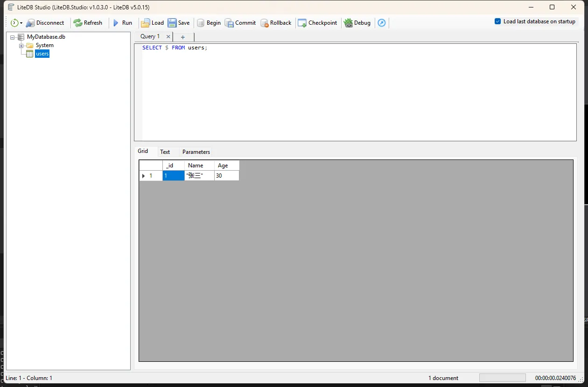
Task: Add a new query tab
Action: 183,37
